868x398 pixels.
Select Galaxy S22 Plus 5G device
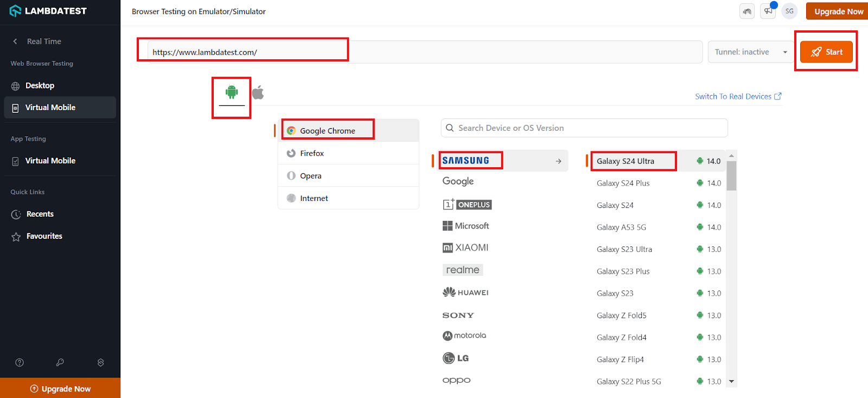pyautogui.click(x=657, y=381)
